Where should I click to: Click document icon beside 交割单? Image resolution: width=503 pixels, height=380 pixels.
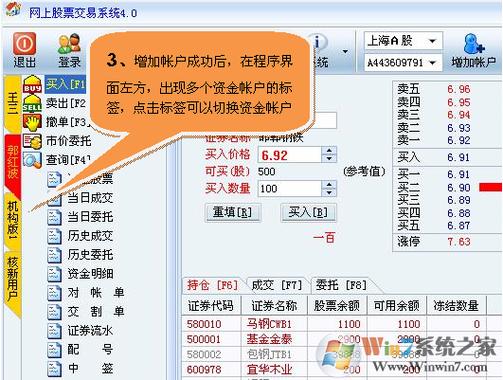tap(54, 312)
